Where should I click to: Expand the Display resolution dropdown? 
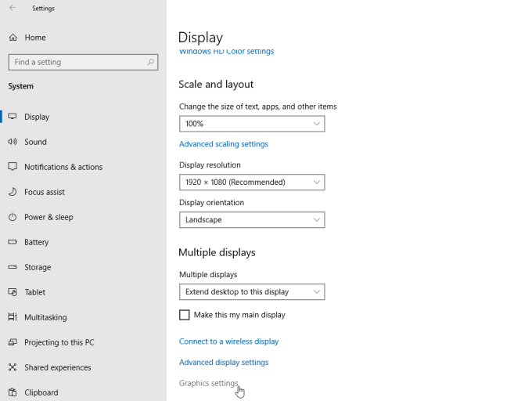[x=251, y=182]
